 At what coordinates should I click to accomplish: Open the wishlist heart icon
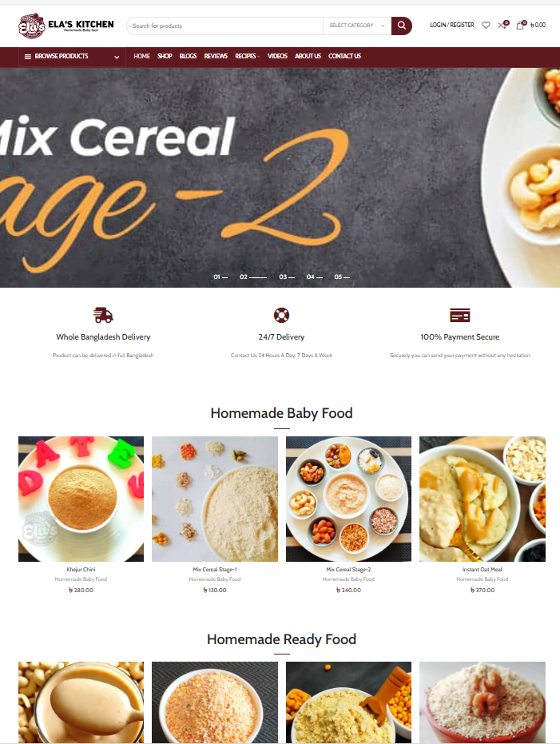[x=486, y=25]
